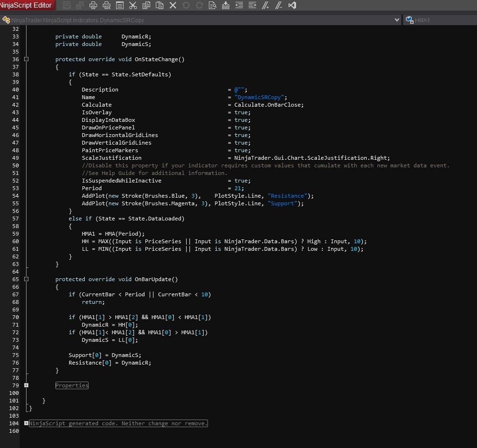Image resolution: width=477 pixels, height=448 pixels.
Task: Click the Increase indent icon
Action: click(x=252, y=6)
